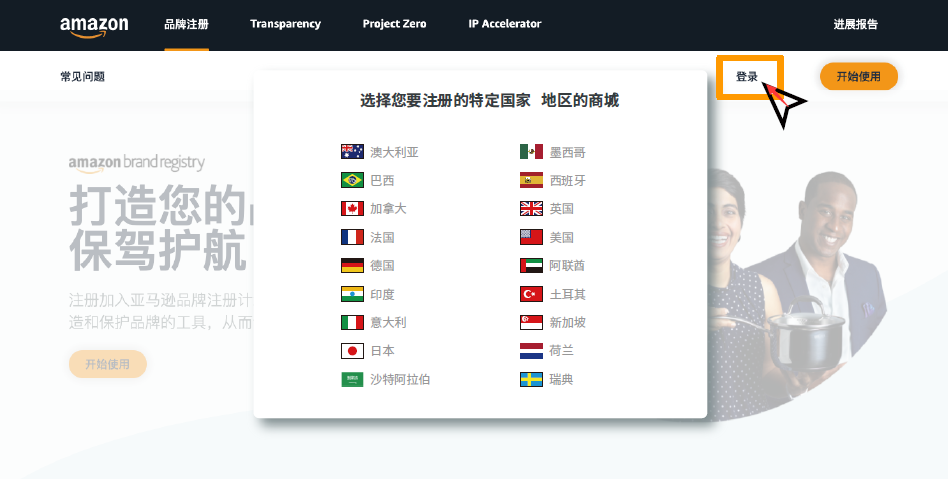Open 进展报告 in the header
The width and height of the screenshot is (948, 479).
(855, 24)
